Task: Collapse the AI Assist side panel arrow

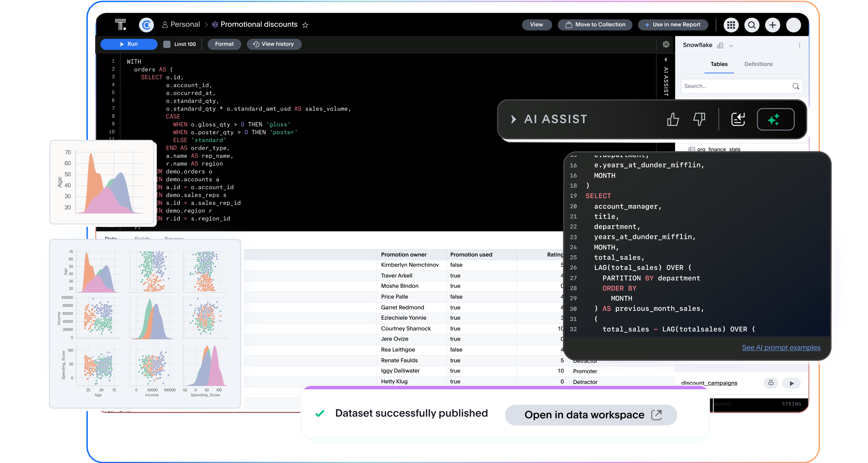Action: 666,59
